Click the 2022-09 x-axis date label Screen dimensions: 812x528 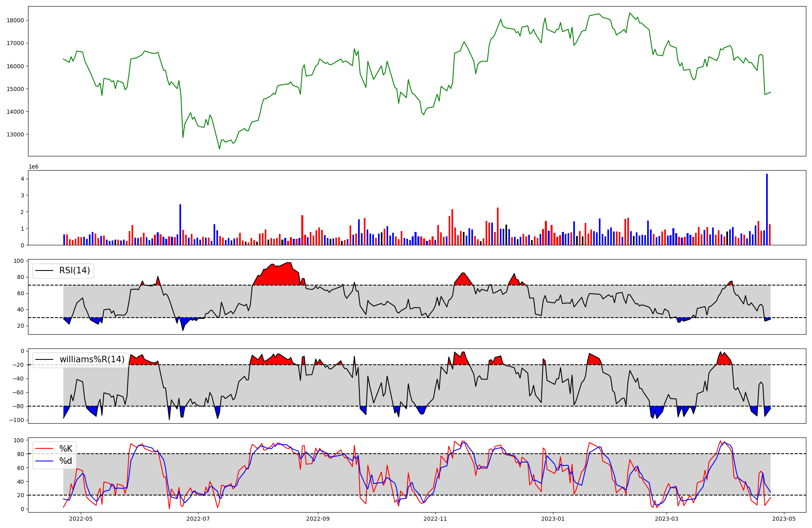pyautogui.click(x=317, y=519)
